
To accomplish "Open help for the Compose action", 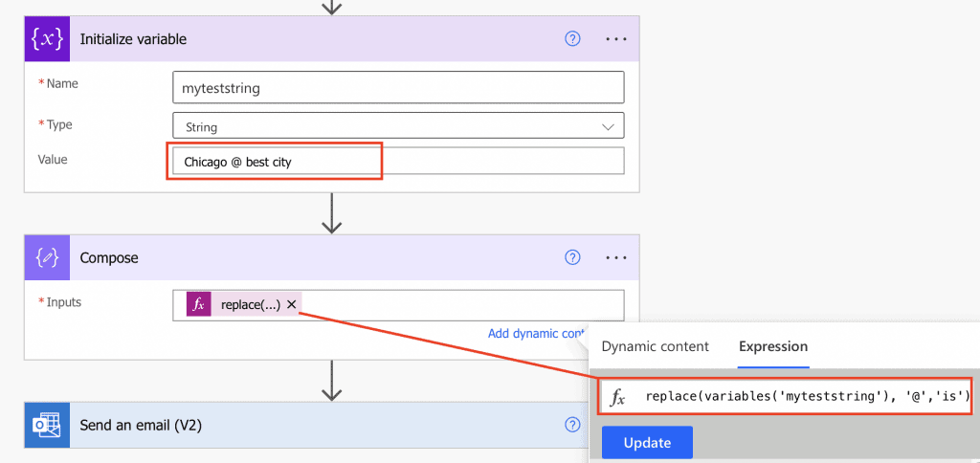I will tap(572, 257).
